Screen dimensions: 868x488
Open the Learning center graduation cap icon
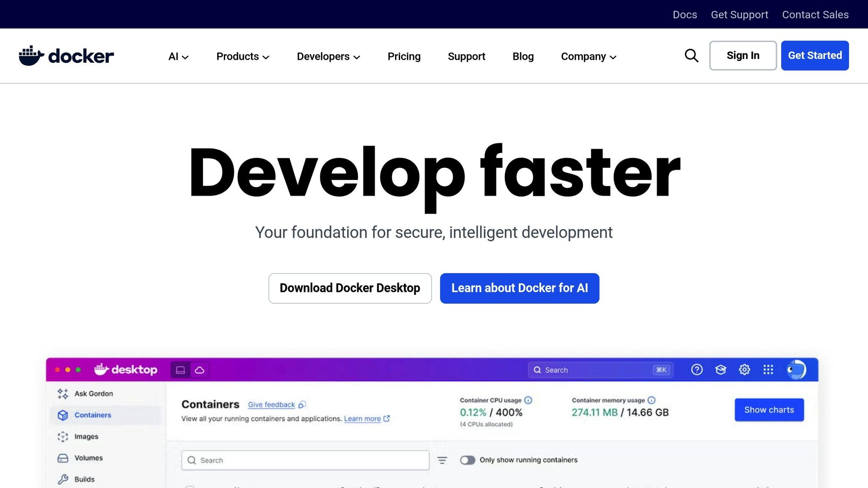pyautogui.click(x=721, y=370)
